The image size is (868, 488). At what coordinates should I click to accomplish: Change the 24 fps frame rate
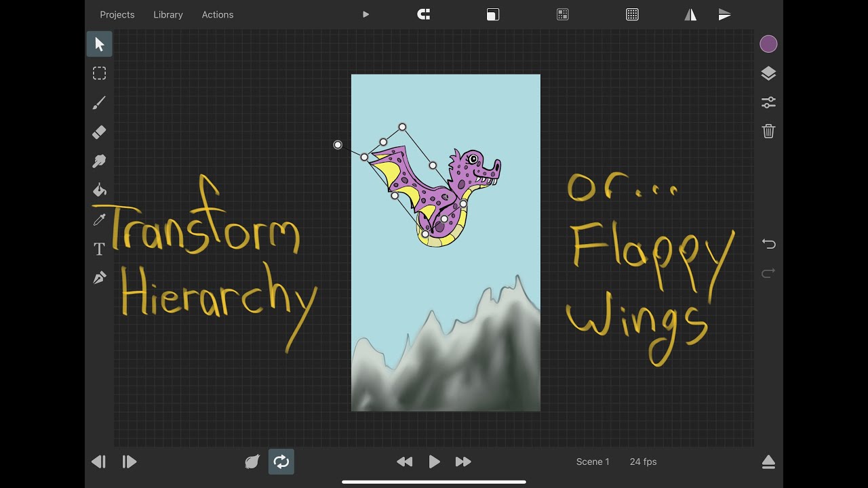tap(643, 462)
